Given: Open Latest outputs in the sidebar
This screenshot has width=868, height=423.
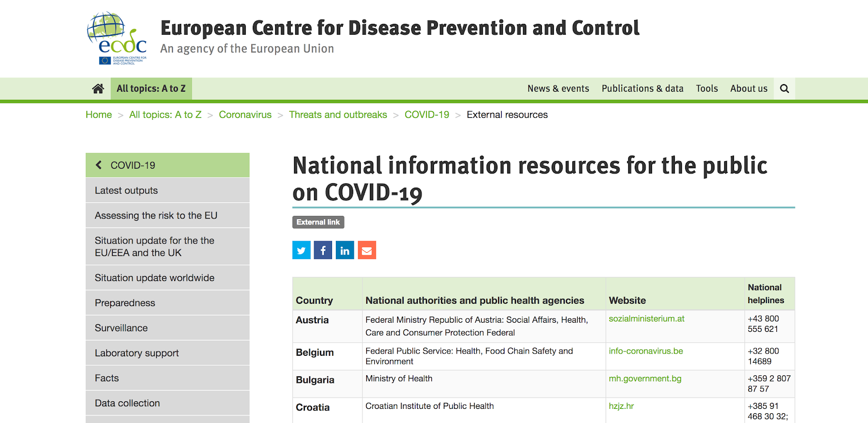Looking at the screenshot, I should pos(168,190).
